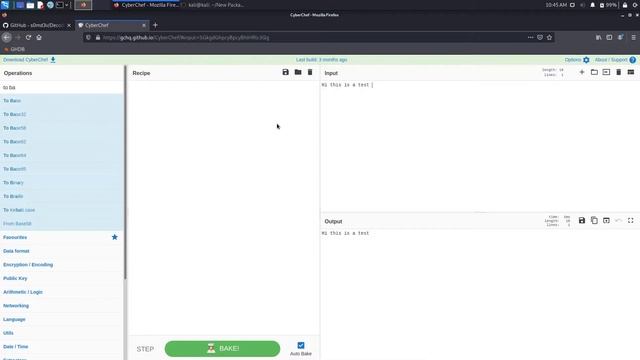Select To Binary operation in results
The image size is (640, 360).
point(62,183)
